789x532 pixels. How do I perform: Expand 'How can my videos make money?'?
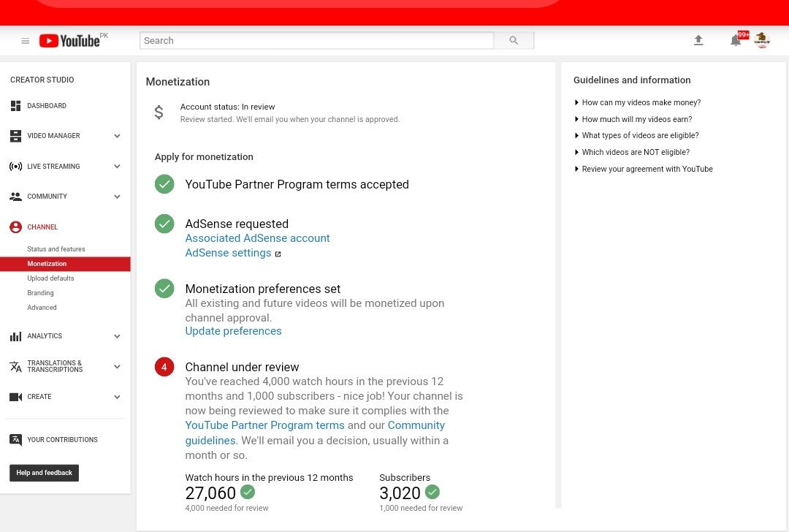tap(638, 102)
